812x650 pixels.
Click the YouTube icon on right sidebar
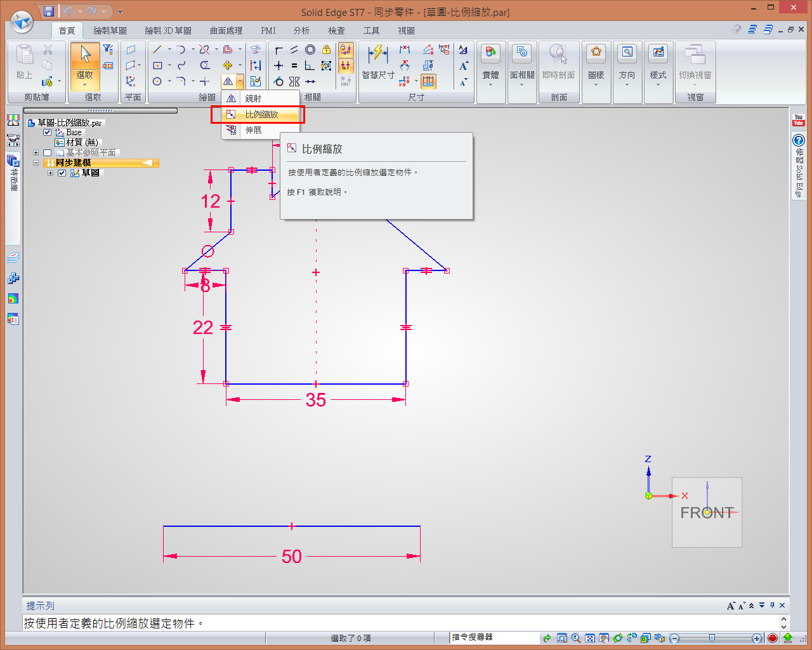click(x=799, y=120)
